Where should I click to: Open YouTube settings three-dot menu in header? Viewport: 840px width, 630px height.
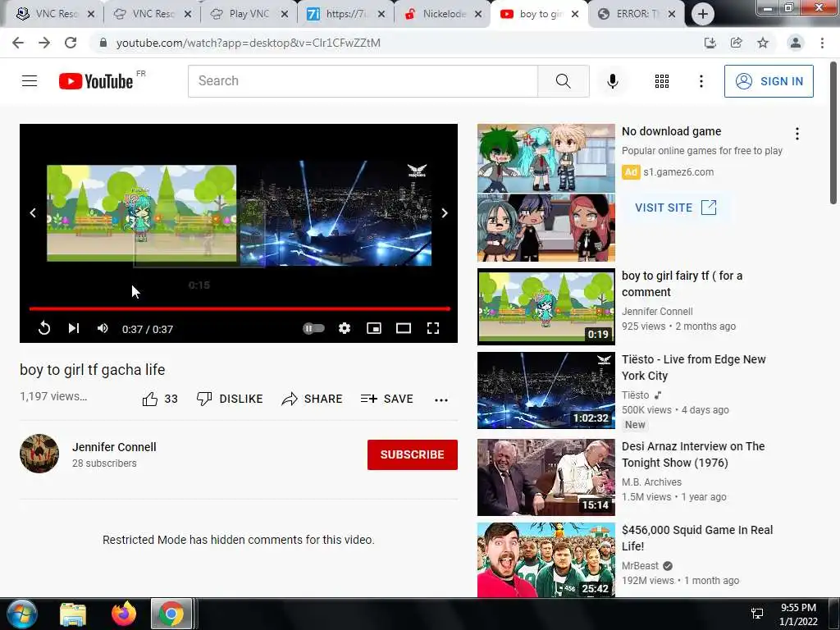coord(701,81)
